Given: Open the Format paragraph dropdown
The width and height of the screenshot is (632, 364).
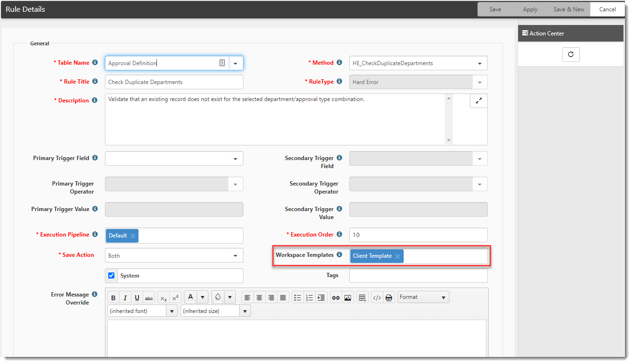Looking at the screenshot, I should [423, 297].
